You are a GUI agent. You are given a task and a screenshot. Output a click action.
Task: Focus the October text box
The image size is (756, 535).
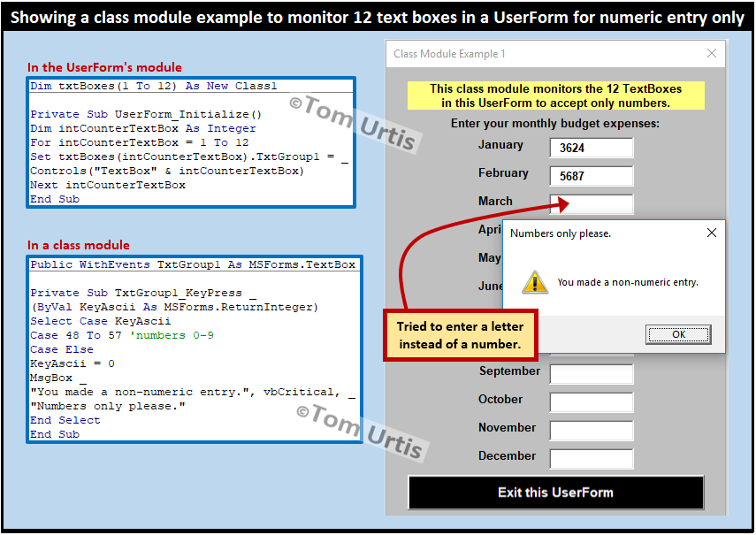coord(592,402)
